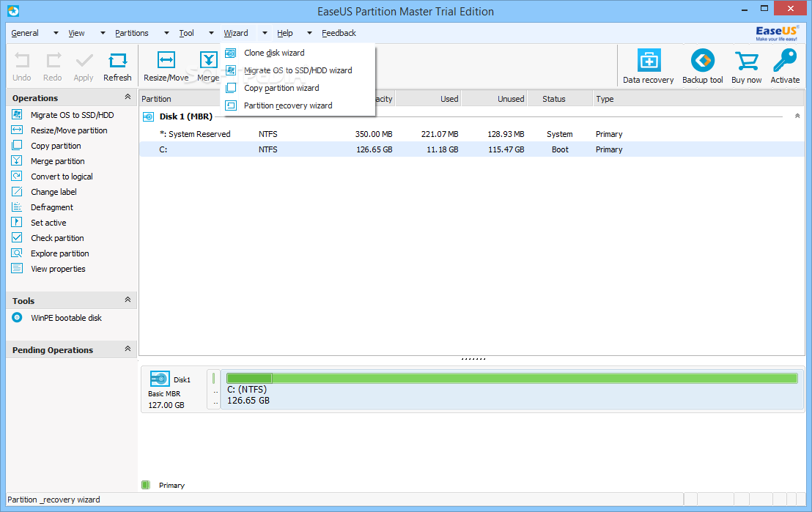Click the Status column header
The height and width of the screenshot is (512, 812).
560,99
